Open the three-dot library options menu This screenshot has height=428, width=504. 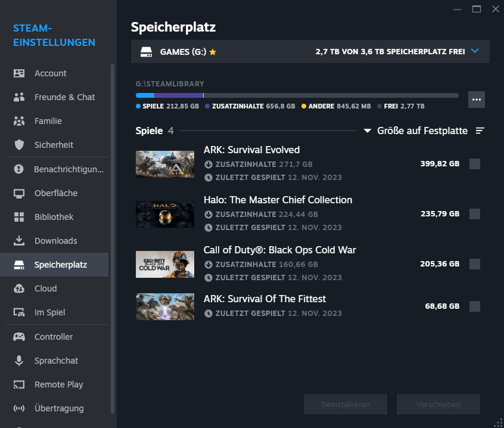click(x=476, y=100)
